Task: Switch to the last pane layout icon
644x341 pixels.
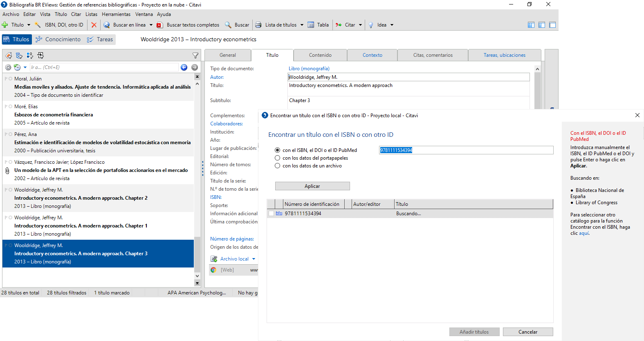Action: pyautogui.click(x=552, y=25)
